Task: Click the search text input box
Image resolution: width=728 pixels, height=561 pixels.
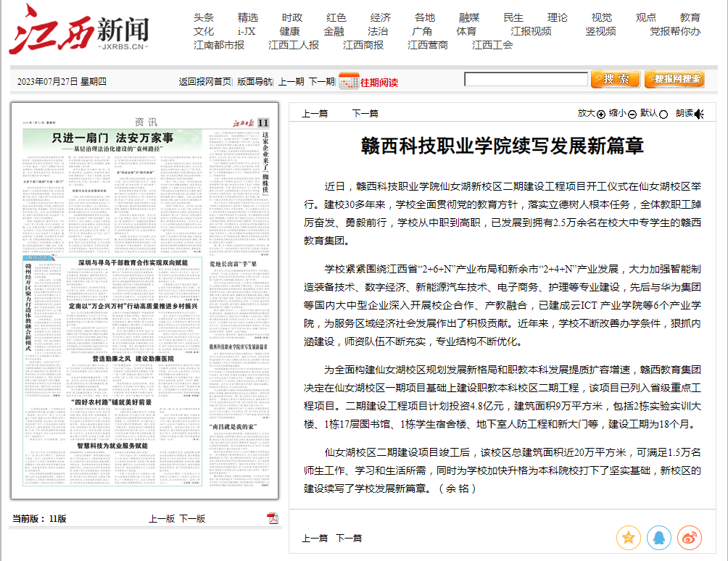Action: coord(526,80)
